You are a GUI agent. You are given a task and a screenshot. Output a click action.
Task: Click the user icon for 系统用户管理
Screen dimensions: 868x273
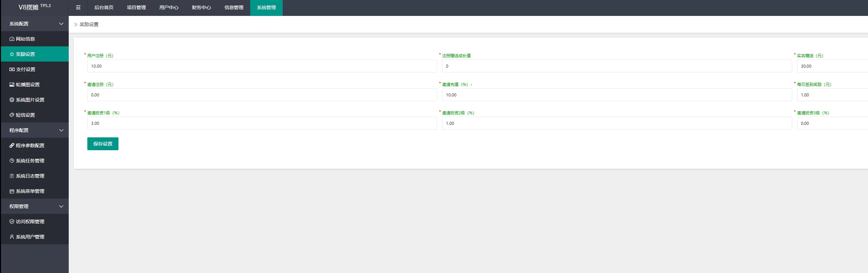(x=12, y=237)
